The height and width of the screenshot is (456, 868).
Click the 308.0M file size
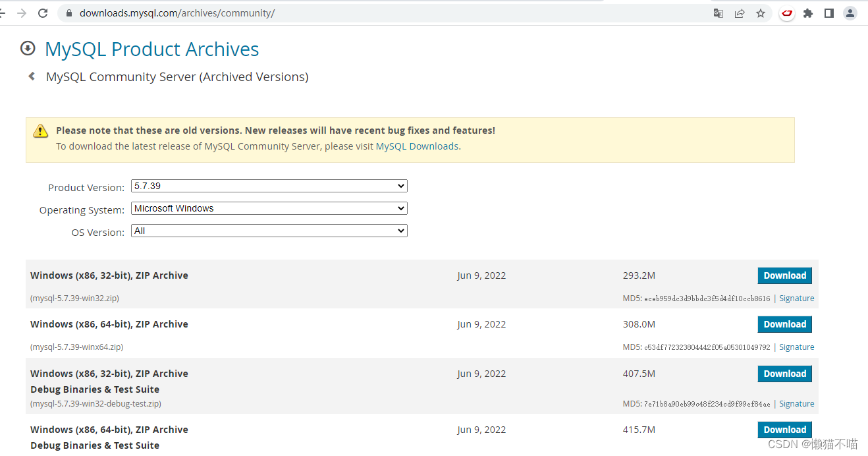[x=639, y=324]
